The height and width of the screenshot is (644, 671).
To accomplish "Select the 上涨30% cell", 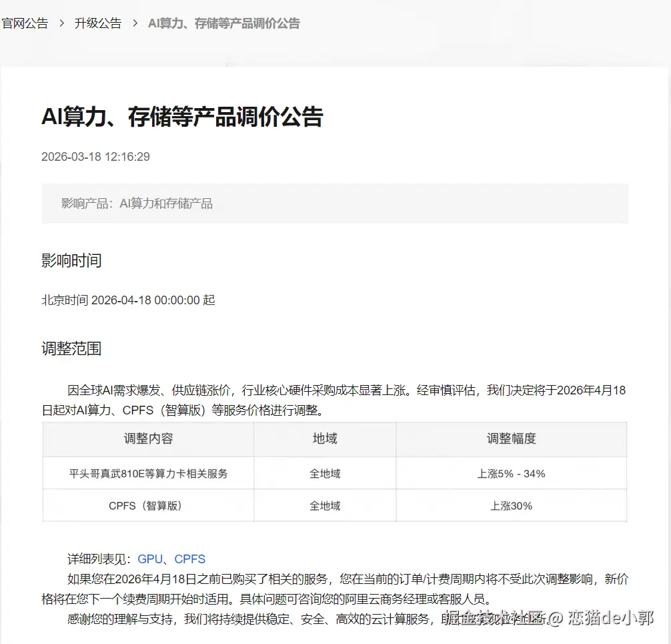I will 512,506.
